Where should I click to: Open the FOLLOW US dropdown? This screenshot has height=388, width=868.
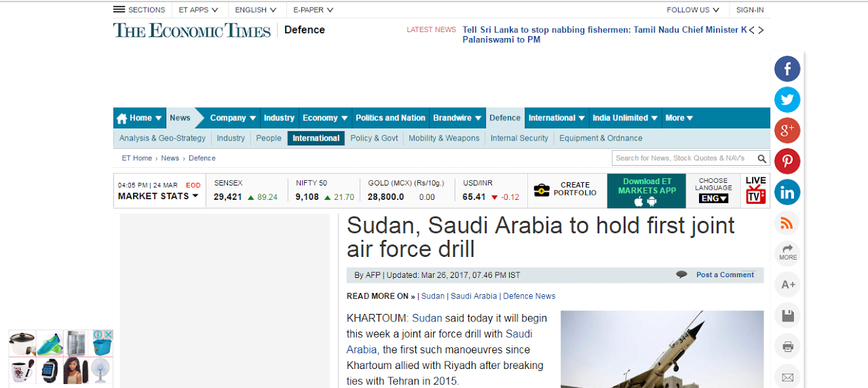(x=693, y=10)
